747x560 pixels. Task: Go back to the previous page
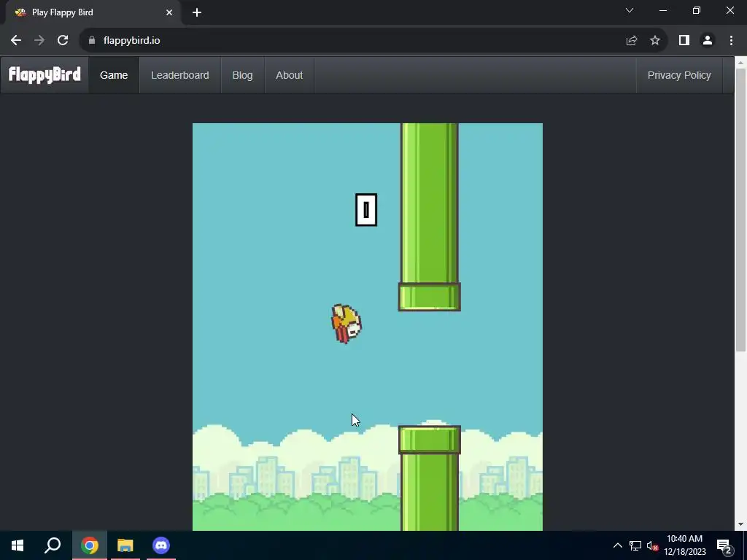pyautogui.click(x=16, y=41)
